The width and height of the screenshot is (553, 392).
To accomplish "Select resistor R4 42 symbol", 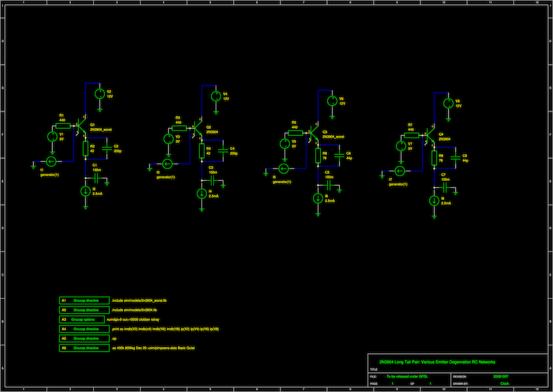I will [x=201, y=151].
